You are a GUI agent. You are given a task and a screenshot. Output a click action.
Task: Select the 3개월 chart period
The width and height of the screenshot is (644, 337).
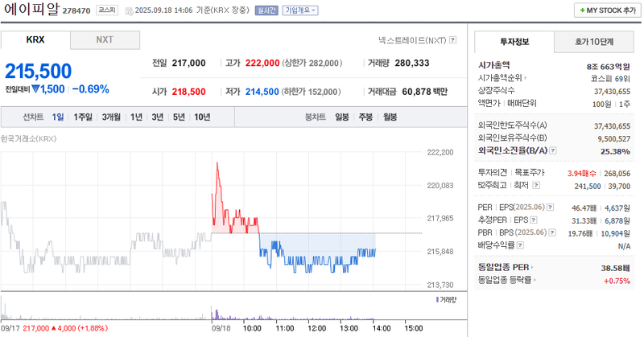point(111,117)
